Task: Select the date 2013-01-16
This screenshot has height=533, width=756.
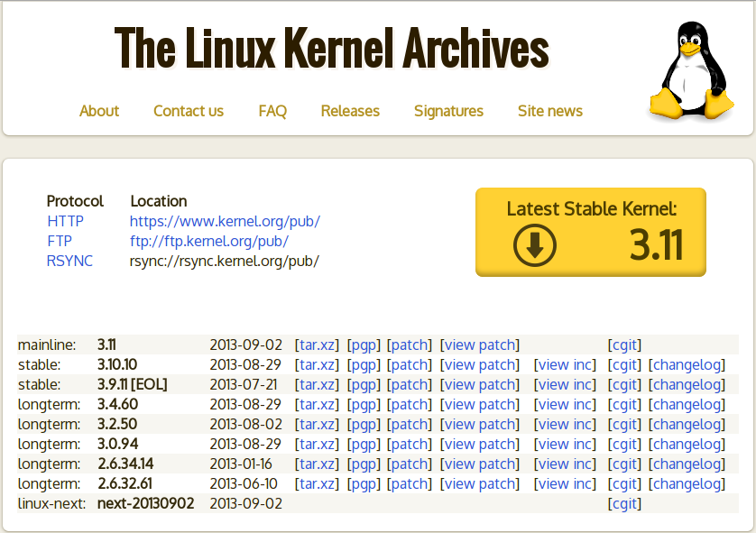Action: coord(241,464)
